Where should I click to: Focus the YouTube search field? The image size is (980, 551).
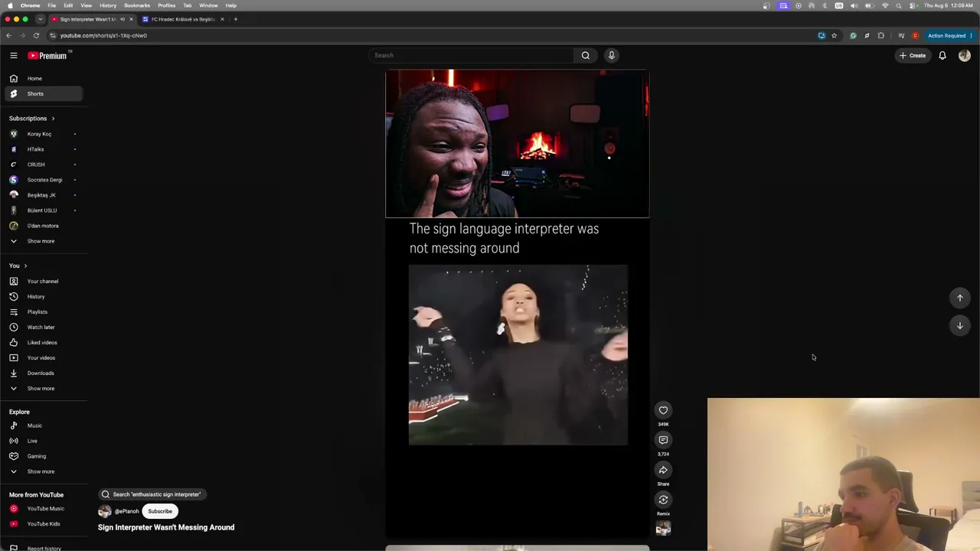click(x=471, y=55)
